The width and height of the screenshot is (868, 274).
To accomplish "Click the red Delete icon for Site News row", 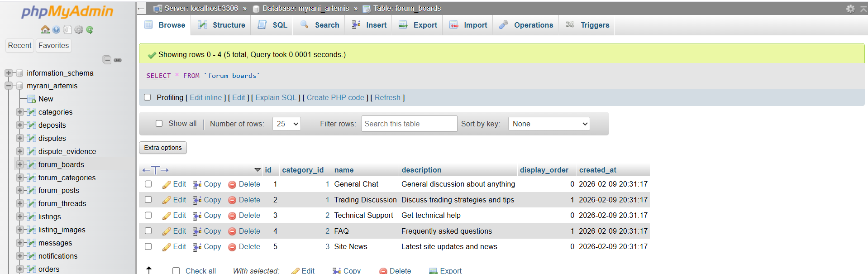I will (232, 247).
